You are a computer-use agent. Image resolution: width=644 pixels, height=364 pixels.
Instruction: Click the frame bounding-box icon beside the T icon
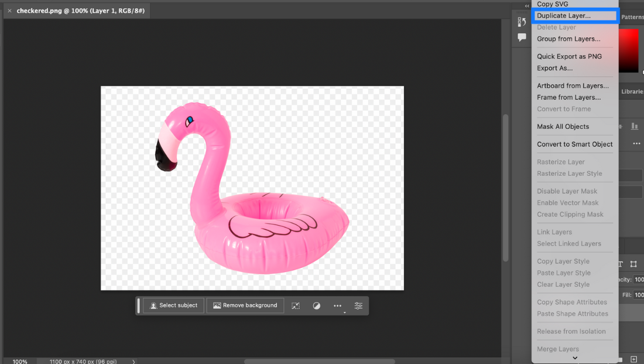click(634, 264)
